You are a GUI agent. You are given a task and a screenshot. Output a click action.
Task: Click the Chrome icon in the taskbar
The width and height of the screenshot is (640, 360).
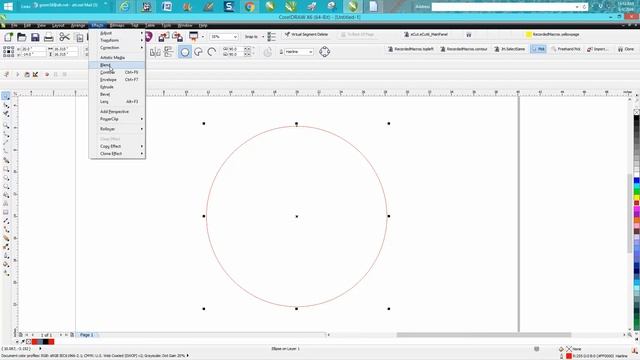249,7
